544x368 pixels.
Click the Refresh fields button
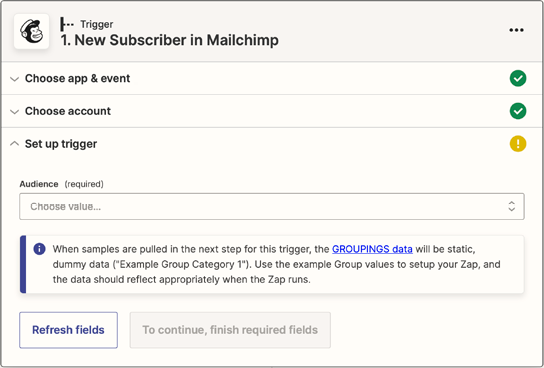[x=68, y=330]
